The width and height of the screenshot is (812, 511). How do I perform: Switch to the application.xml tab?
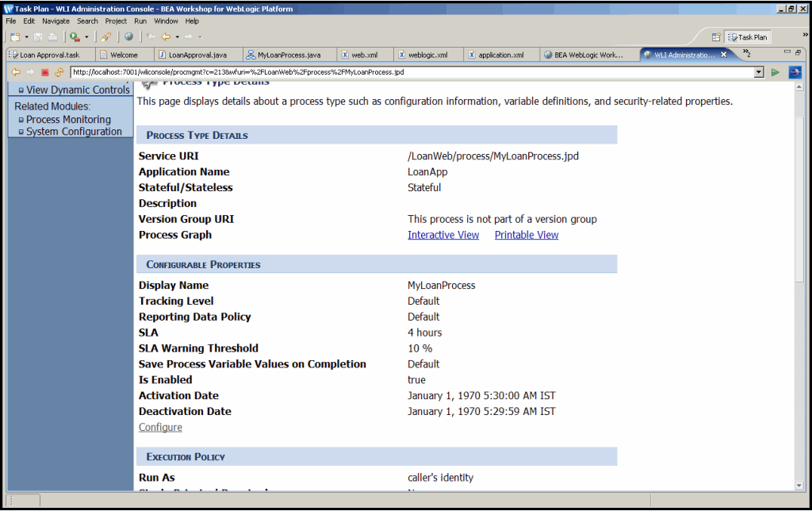point(501,55)
